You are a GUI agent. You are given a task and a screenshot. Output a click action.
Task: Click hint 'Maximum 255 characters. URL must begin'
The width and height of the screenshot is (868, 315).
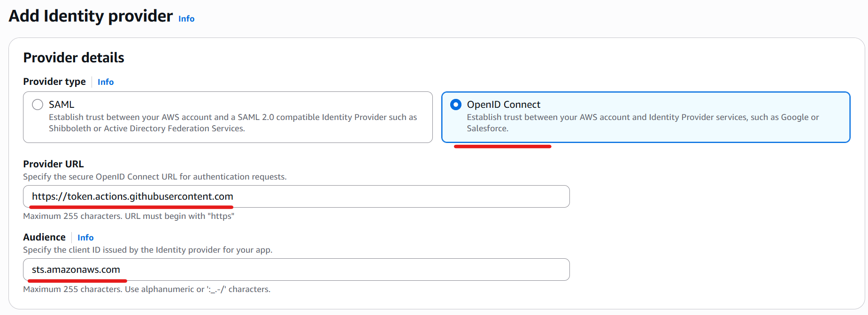(129, 216)
